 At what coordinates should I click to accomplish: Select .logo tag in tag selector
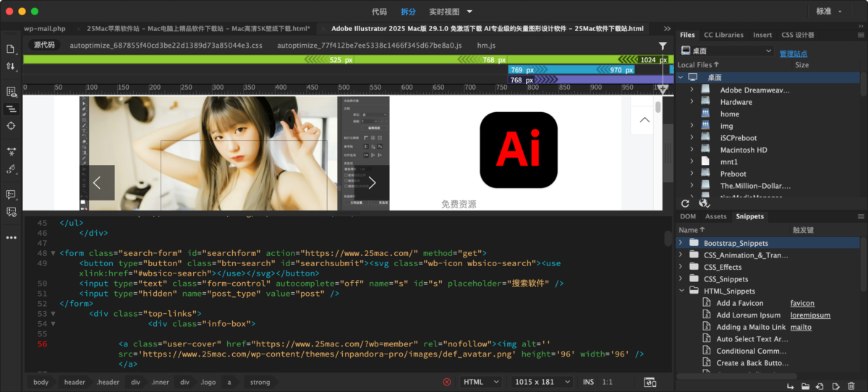208,382
